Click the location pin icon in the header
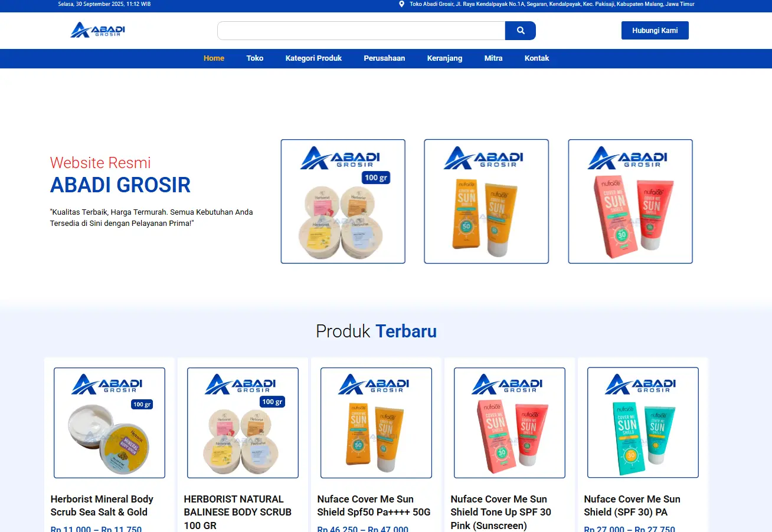The width and height of the screenshot is (772, 532). click(402, 5)
